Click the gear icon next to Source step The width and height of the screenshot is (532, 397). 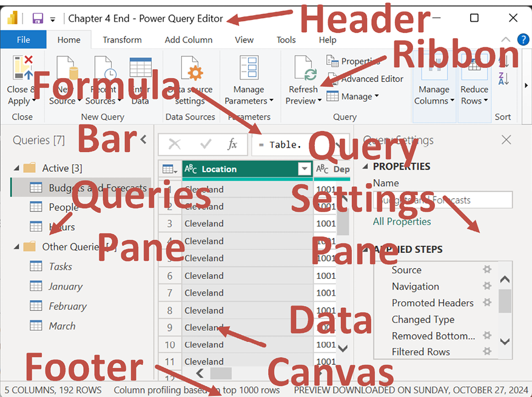click(487, 269)
